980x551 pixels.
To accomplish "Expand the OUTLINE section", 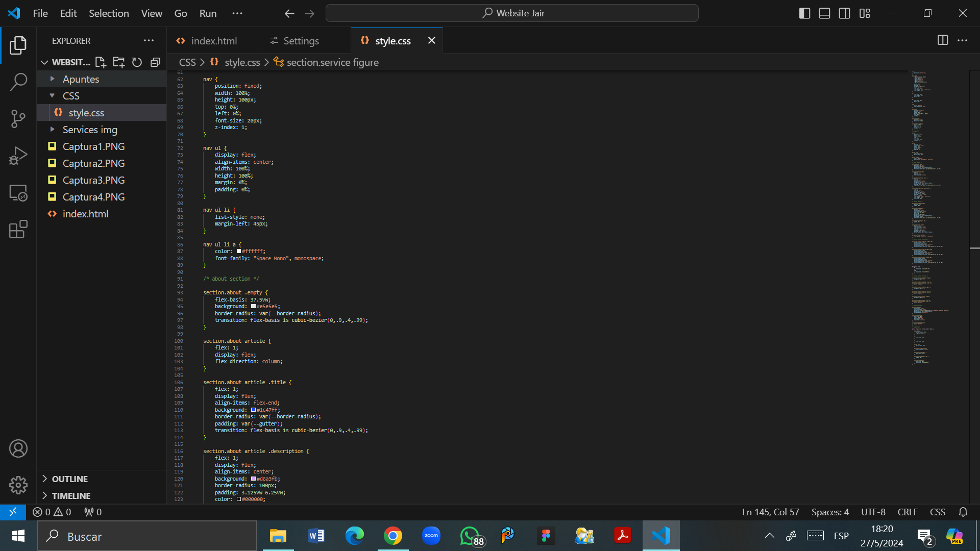I will click(69, 479).
